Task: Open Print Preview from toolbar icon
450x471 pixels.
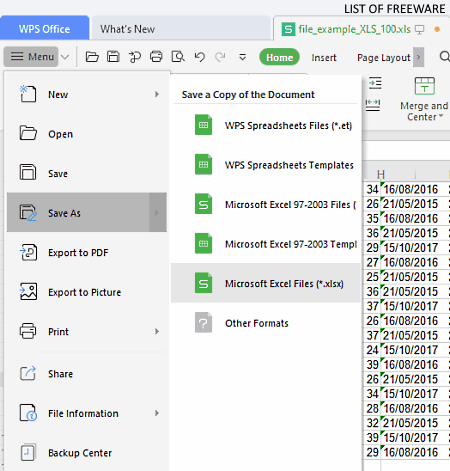Action: tap(178, 57)
